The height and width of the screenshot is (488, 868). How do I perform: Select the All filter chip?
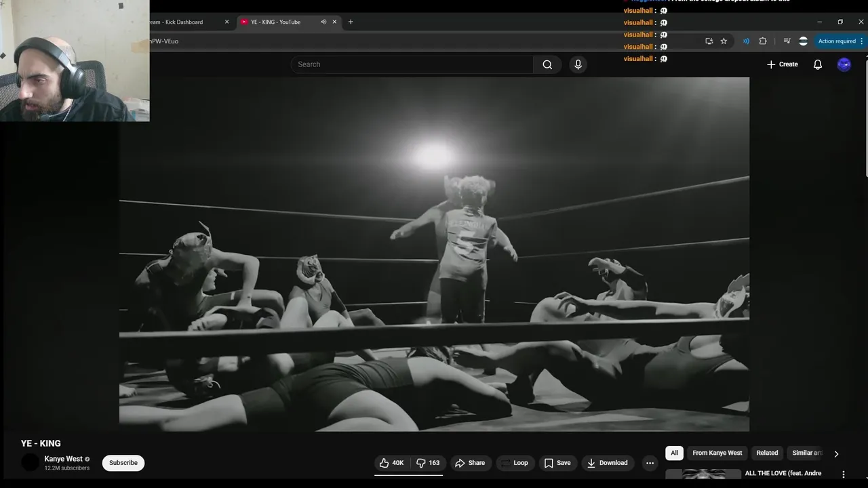pyautogui.click(x=674, y=453)
